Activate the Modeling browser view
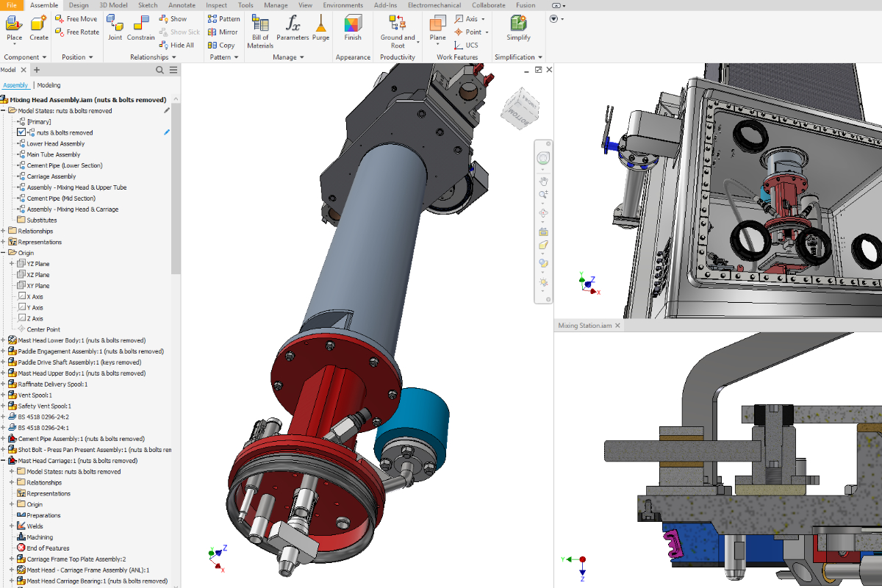The image size is (882, 588). coord(49,85)
